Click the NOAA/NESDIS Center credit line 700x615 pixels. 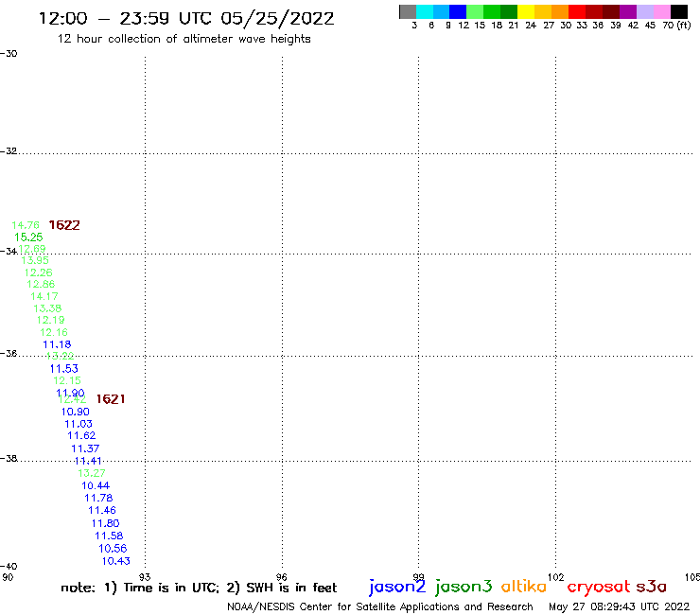[x=380, y=606]
